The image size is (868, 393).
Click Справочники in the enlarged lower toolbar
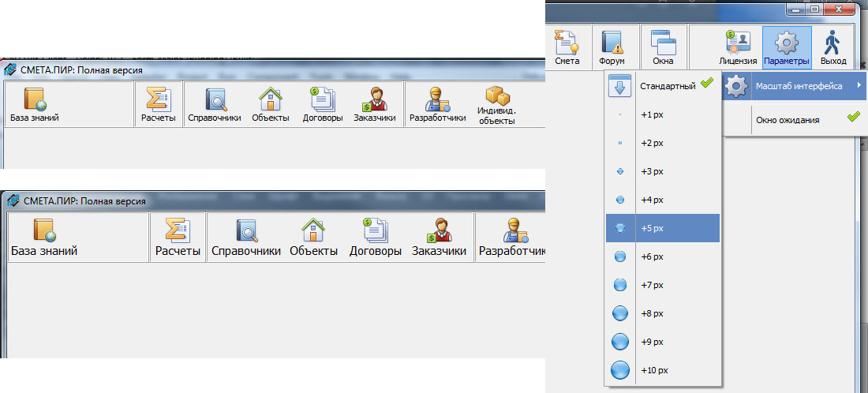(x=246, y=238)
